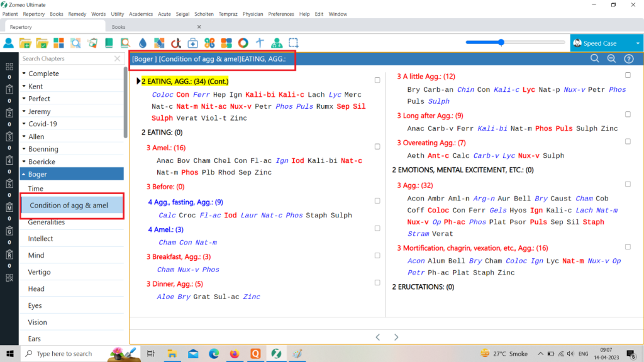Click the zoom out magnifier icon
644x362 pixels.
pos(611,58)
